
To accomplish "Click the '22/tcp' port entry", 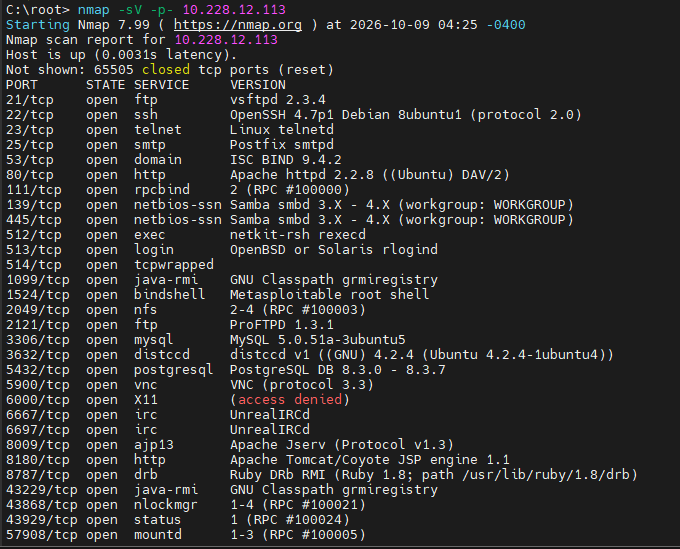I will tap(29, 115).
